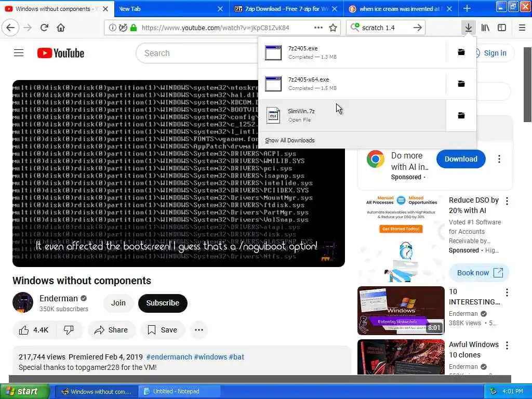The image size is (532, 399).
Task: Open more actions ellipsis below video
Action: click(x=199, y=330)
